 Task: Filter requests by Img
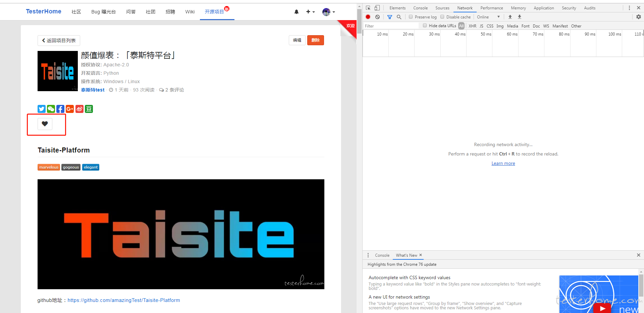click(500, 26)
